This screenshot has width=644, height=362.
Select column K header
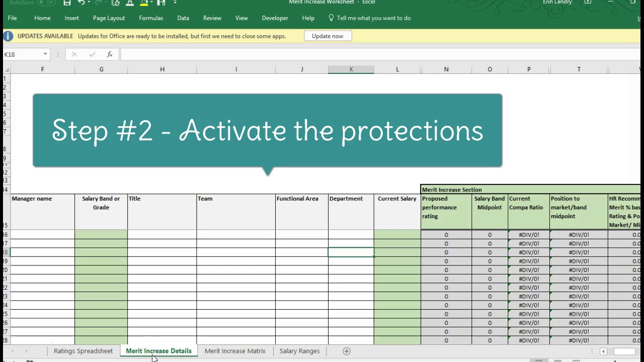[x=351, y=69]
